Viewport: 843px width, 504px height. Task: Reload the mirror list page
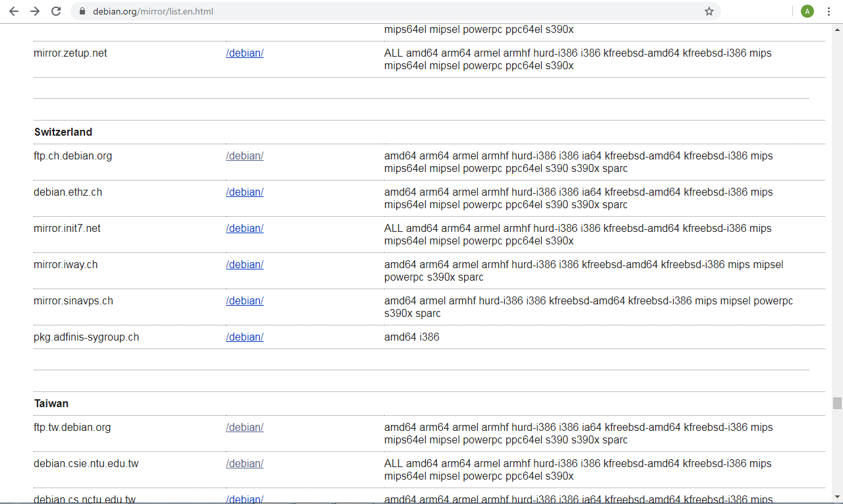pos(56,11)
